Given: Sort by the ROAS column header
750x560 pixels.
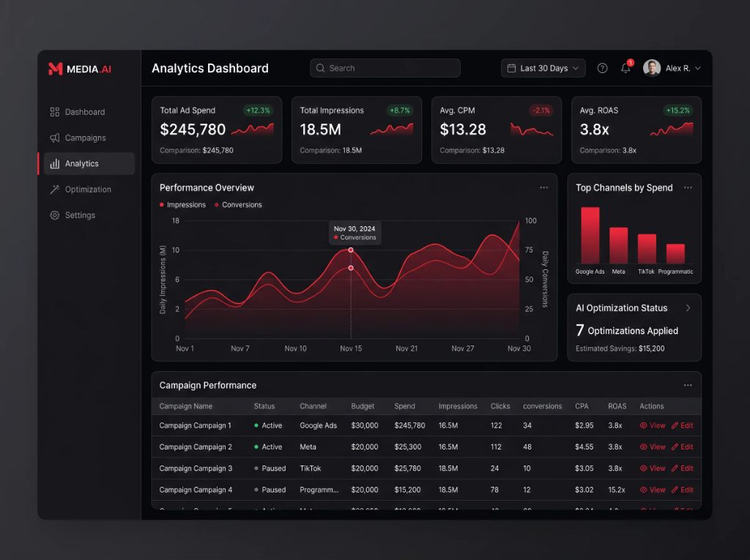Looking at the screenshot, I should coord(617,406).
